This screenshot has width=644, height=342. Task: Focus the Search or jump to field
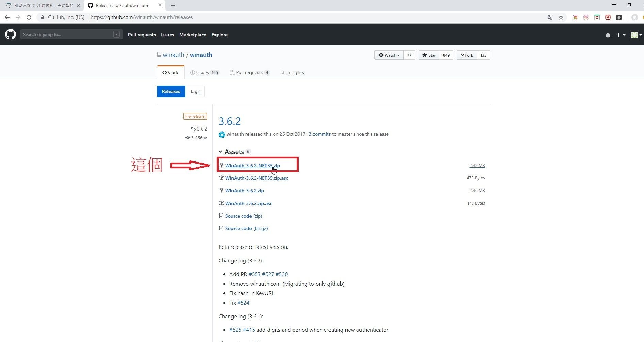tap(71, 34)
